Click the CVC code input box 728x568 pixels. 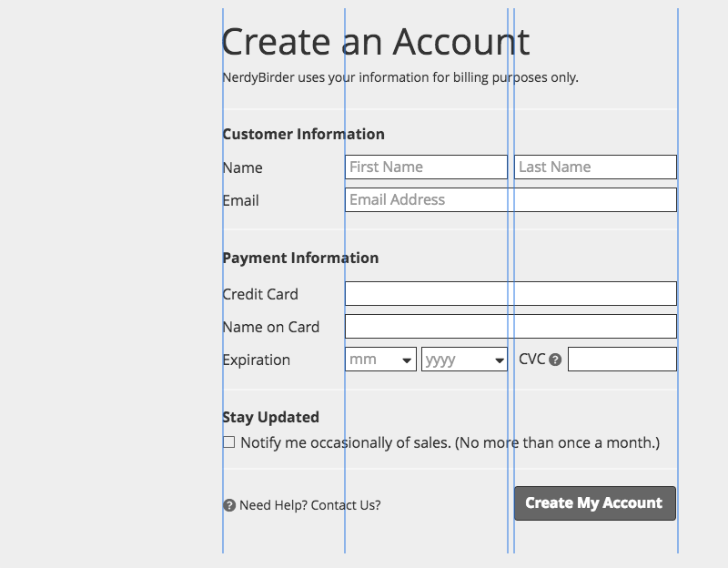[622, 360]
